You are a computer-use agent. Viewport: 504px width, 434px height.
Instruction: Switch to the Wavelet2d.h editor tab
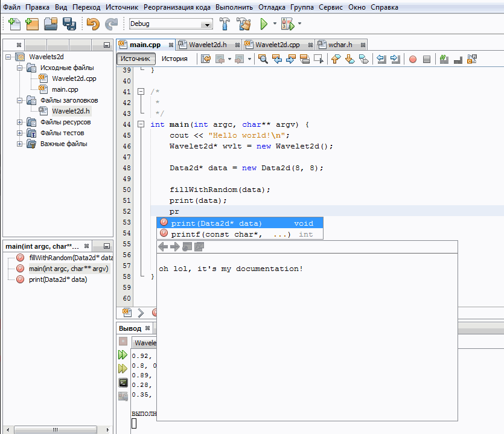[207, 45]
